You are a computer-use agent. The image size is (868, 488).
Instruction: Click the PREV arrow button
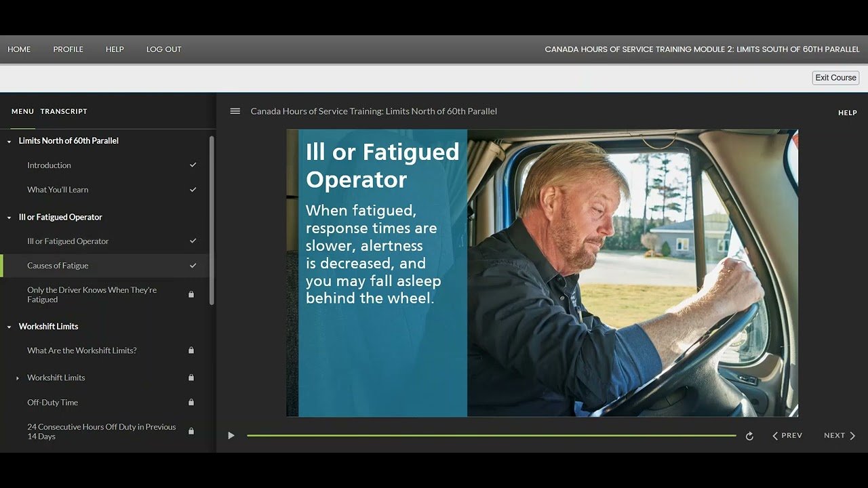coord(787,436)
